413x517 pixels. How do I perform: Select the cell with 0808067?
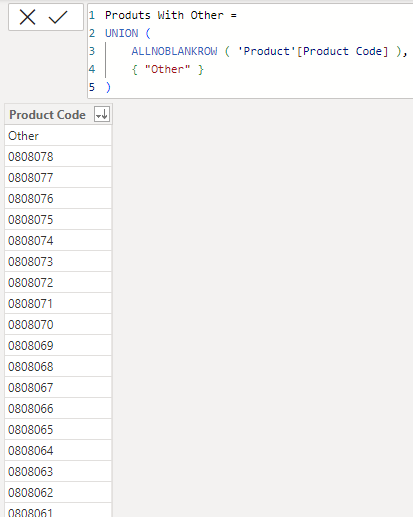click(58, 388)
